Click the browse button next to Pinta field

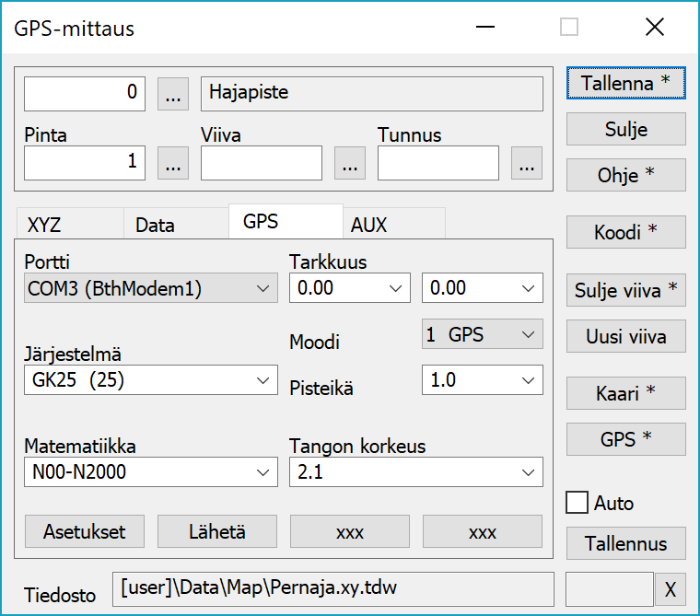(x=173, y=163)
